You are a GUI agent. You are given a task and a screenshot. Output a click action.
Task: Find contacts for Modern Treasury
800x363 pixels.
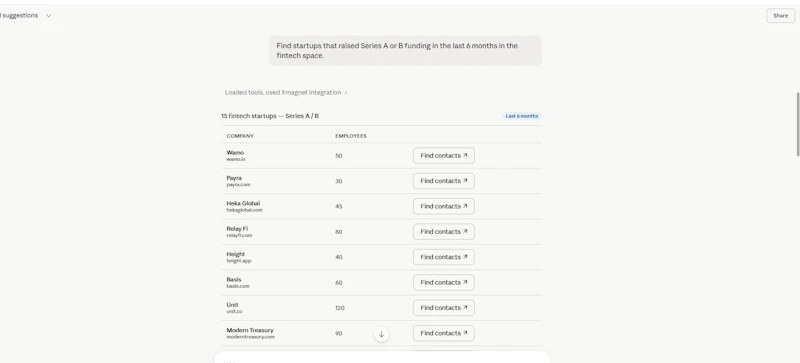click(443, 333)
